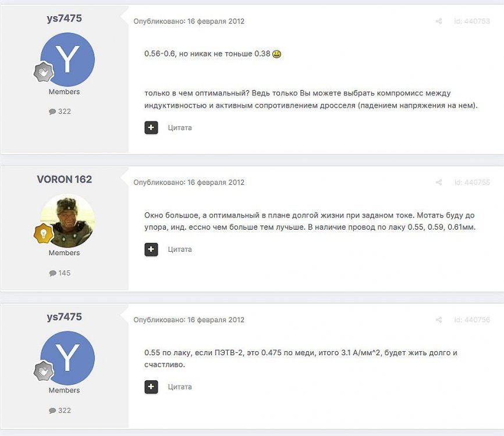504x436 pixels.
Task: Click Цитата under the last post
Action: click(x=180, y=387)
